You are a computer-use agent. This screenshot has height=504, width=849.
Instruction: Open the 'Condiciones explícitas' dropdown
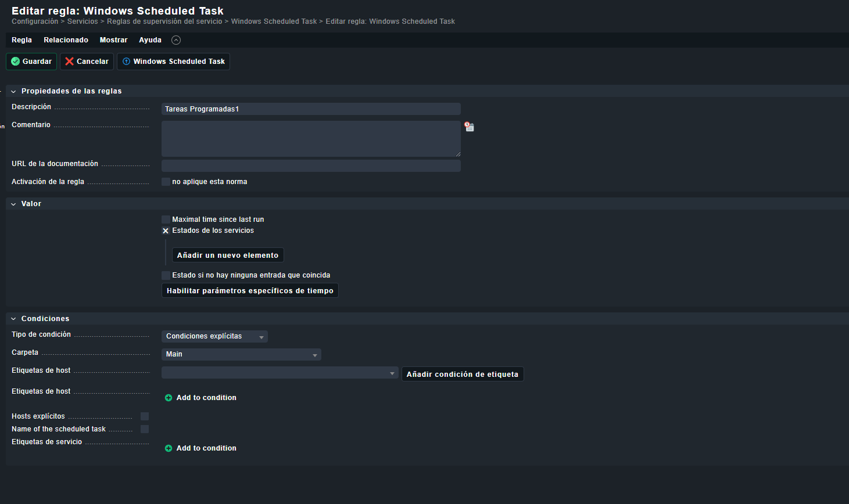click(x=214, y=336)
